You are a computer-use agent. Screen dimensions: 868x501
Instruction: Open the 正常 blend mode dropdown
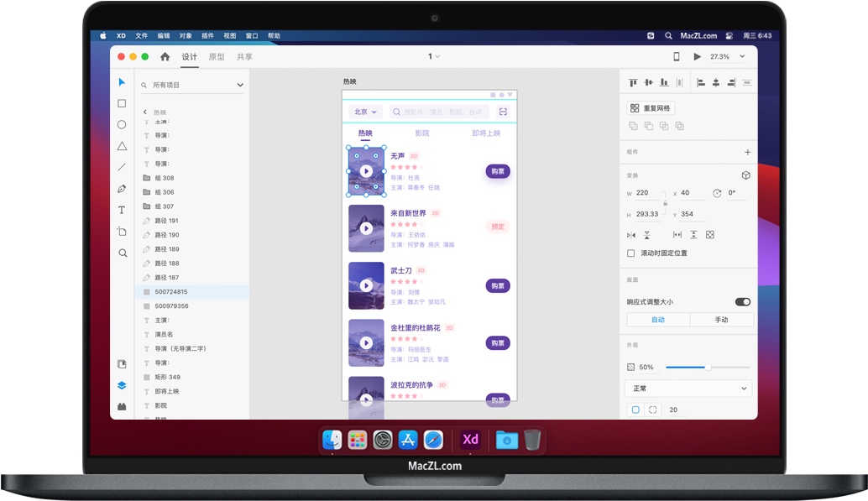coord(688,389)
